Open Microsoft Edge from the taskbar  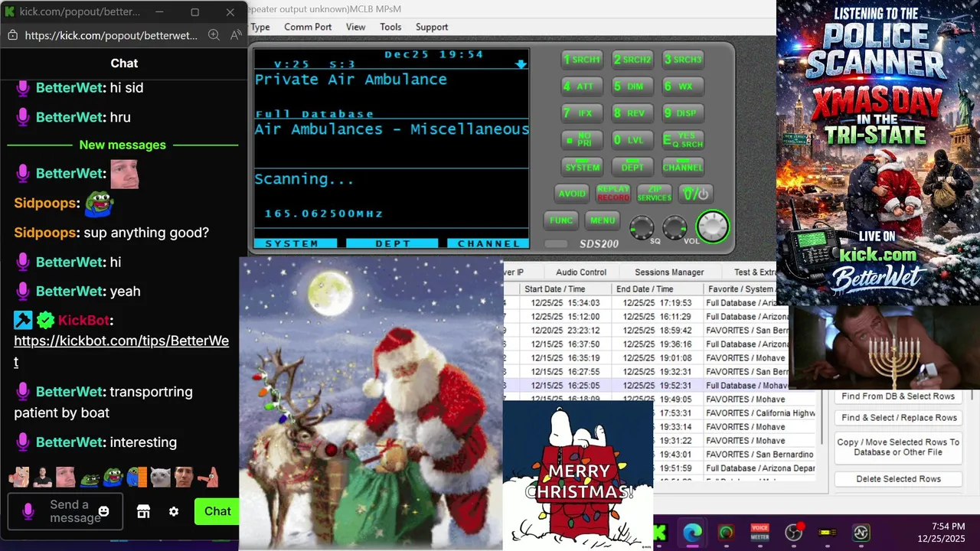point(692,533)
